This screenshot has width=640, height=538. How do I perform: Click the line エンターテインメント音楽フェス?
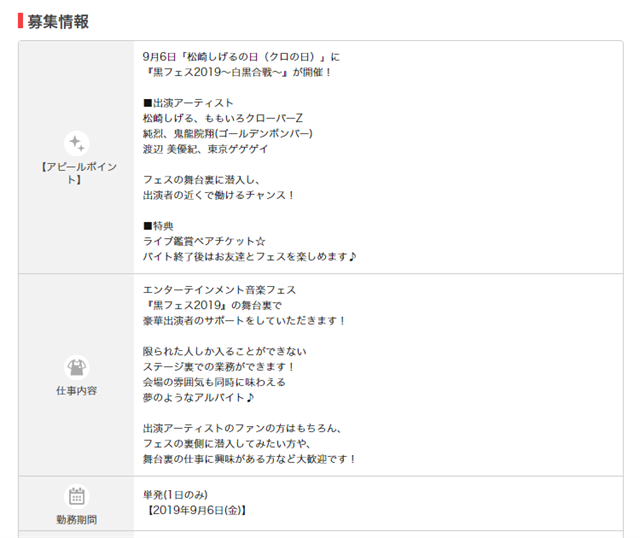(x=219, y=290)
